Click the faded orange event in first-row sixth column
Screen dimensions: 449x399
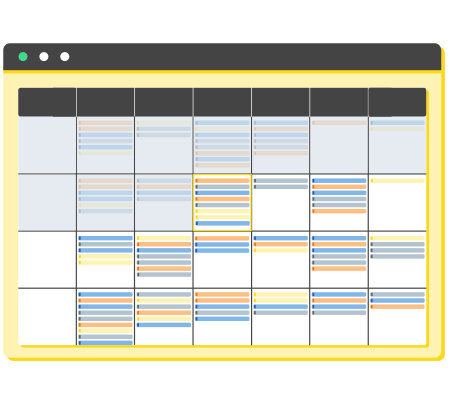339,123
